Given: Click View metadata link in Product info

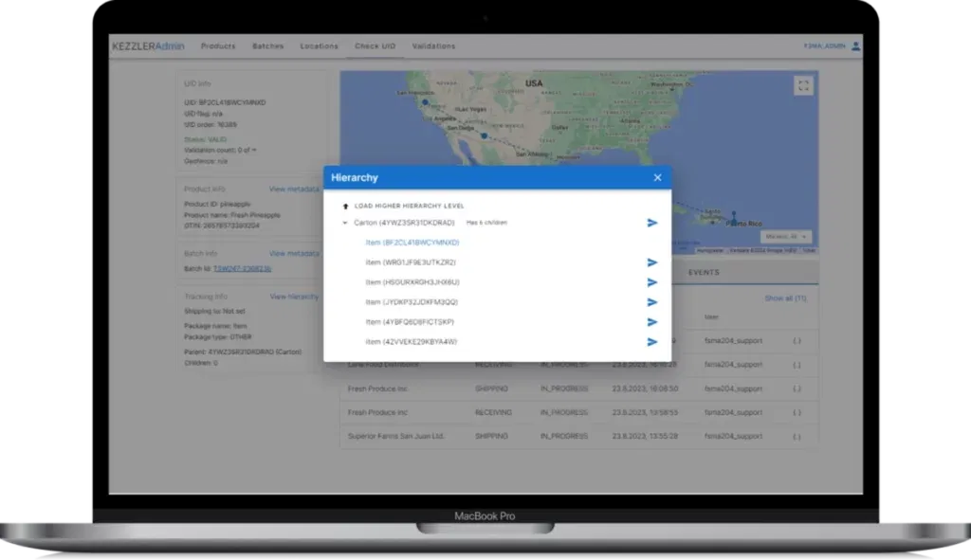Looking at the screenshot, I should tap(294, 189).
